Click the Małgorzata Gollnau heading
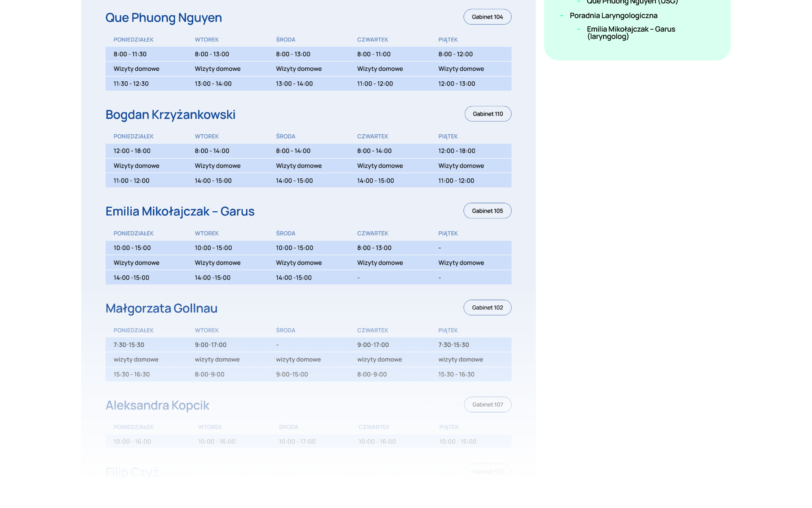The height and width of the screenshot is (508, 812). point(162,308)
